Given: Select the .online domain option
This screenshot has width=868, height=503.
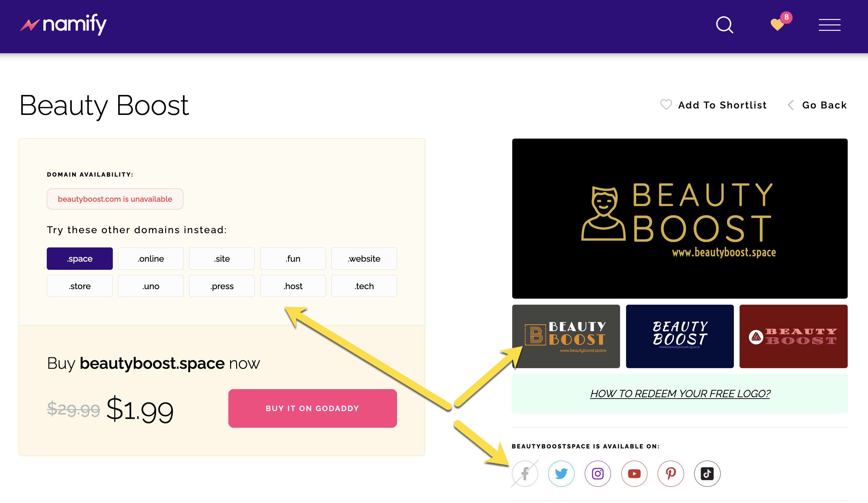Looking at the screenshot, I should pyautogui.click(x=150, y=258).
